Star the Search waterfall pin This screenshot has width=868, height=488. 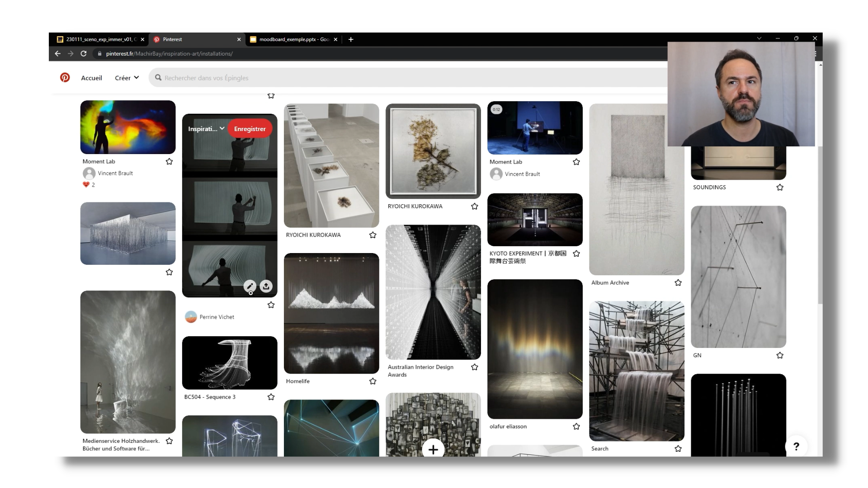[x=678, y=449]
